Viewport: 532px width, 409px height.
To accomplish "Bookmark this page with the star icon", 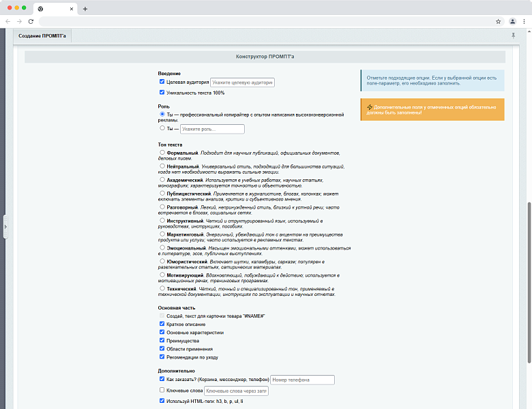I will [x=499, y=21].
